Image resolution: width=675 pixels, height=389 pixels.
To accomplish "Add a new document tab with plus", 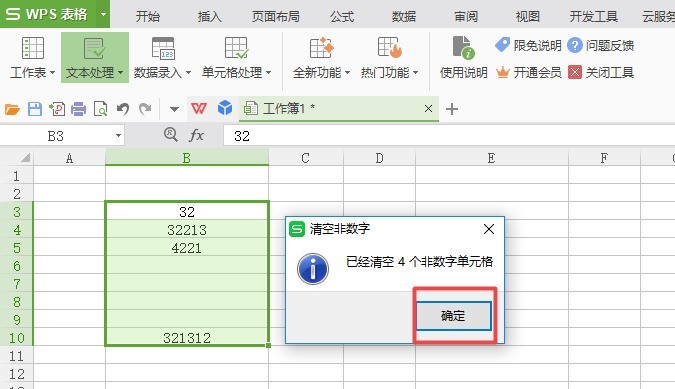I will tap(452, 109).
